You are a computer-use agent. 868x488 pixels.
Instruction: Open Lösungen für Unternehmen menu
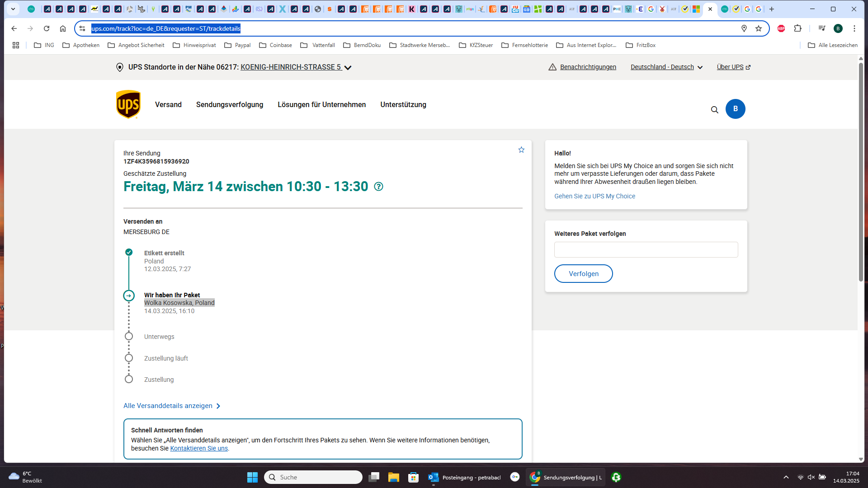[x=321, y=105]
